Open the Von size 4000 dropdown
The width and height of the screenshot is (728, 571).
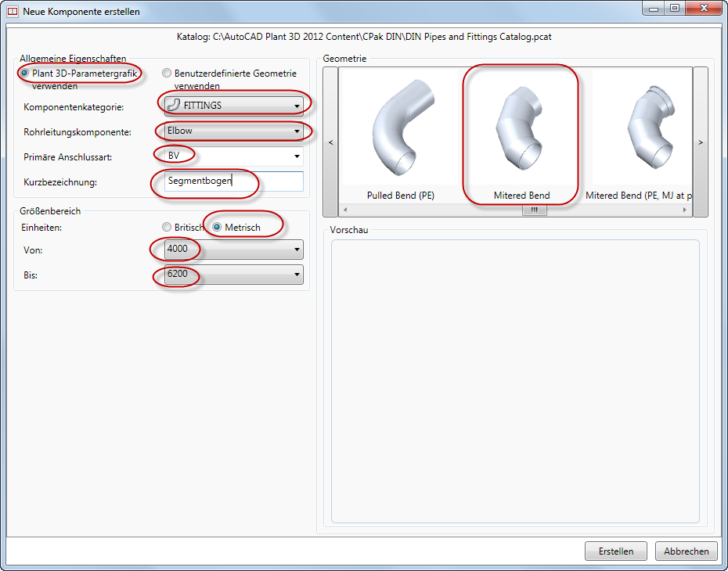point(234,249)
